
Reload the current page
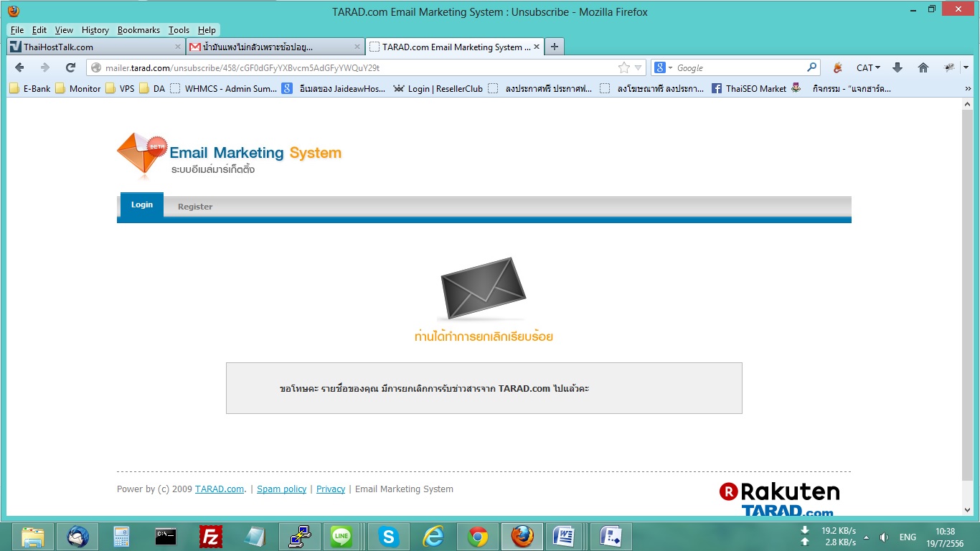(70, 67)
